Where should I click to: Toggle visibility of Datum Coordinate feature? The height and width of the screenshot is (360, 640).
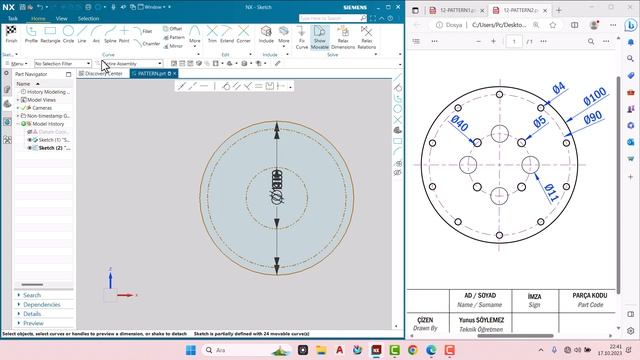(x=29, y=132)
